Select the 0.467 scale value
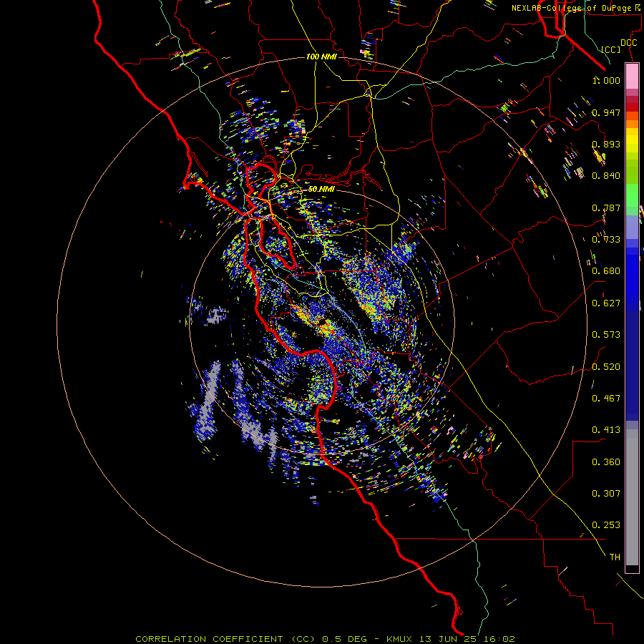 [x=606, y=399]
